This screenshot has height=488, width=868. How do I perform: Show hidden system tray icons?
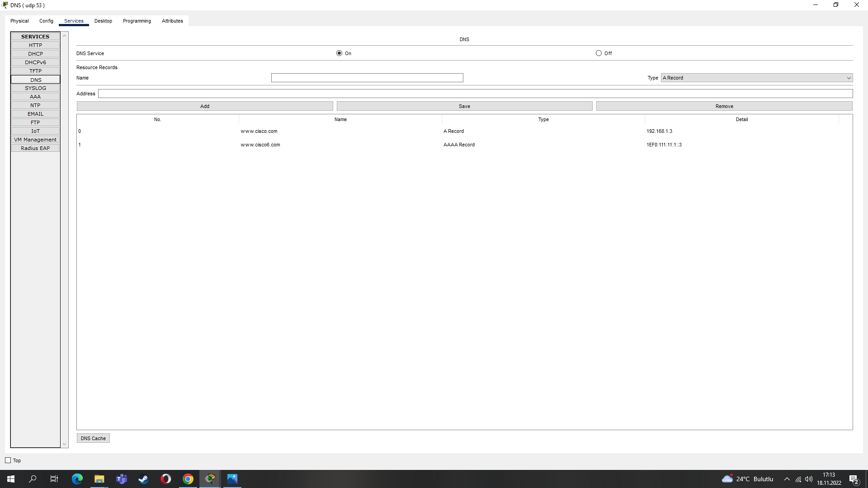pos(787,479)
